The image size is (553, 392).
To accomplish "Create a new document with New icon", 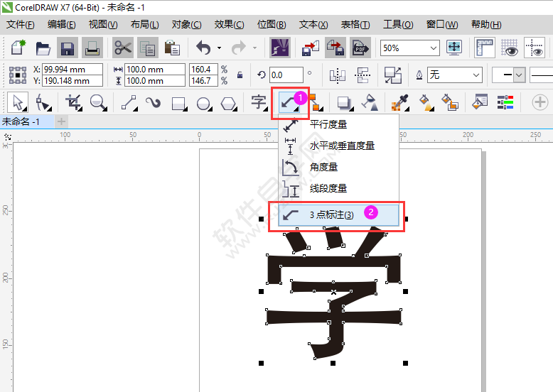I will [x=18, y=48].
